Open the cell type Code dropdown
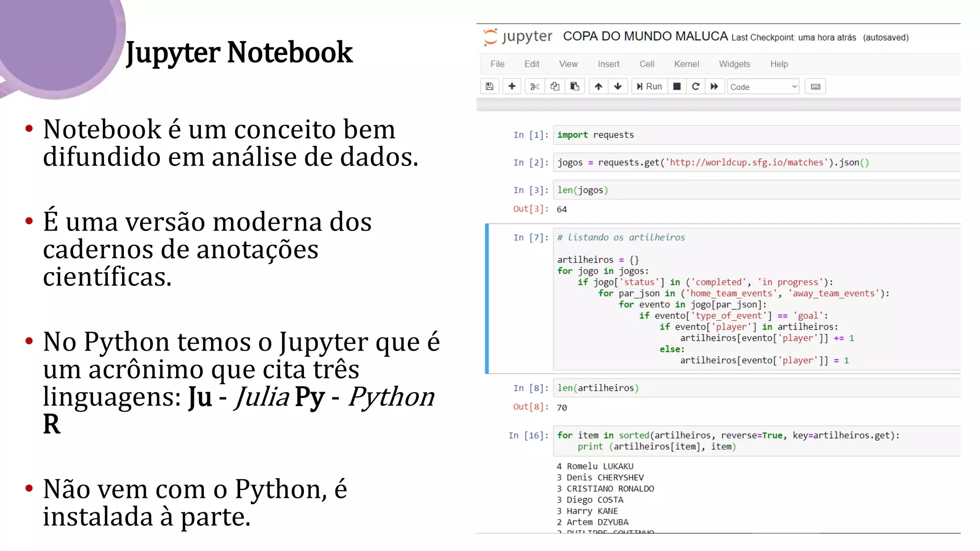This screenshot has width=980, height=551. pyautogui.click(x=763, y=87)
